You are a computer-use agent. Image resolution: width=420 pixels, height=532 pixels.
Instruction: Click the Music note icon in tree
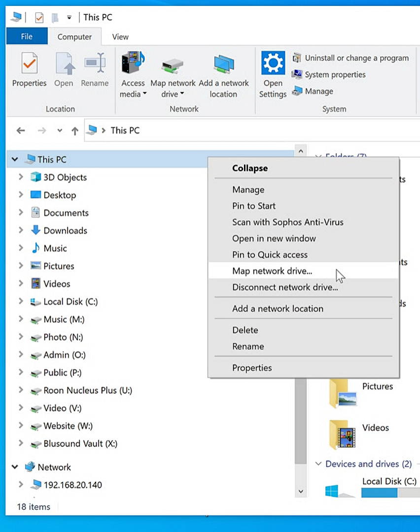click(x=35, y=248)
